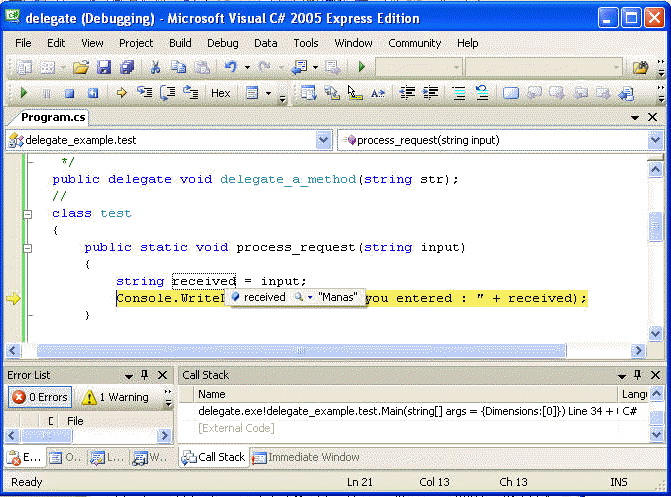Click the Cut scissors icon
Screen dimensions: 671x497
(x=155, y=67)
